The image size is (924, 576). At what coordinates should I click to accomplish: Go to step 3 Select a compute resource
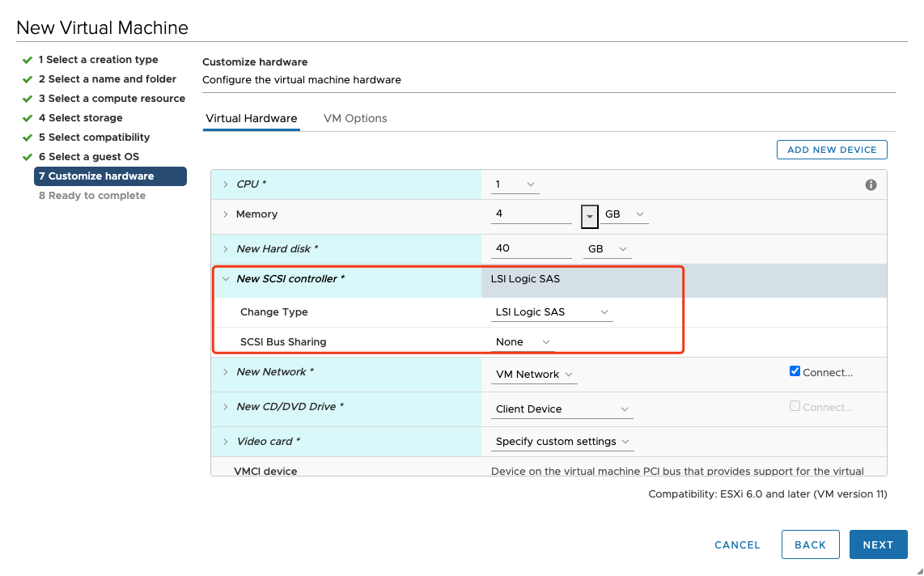(x=112, y=99)
